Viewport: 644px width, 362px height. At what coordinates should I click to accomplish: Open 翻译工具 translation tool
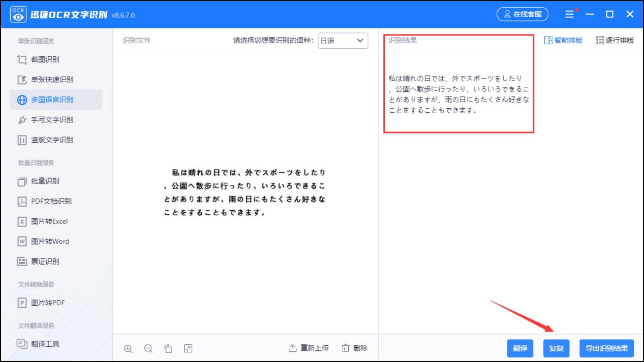(56, 344)
